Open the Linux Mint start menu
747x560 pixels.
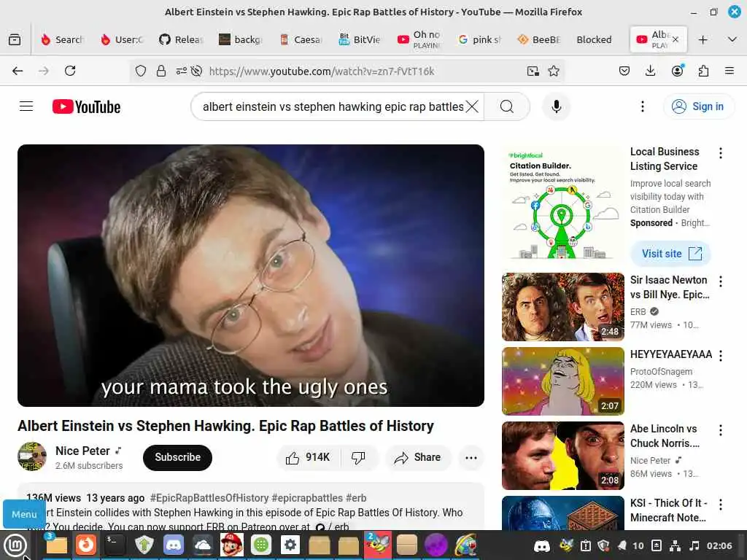(15, 545)
